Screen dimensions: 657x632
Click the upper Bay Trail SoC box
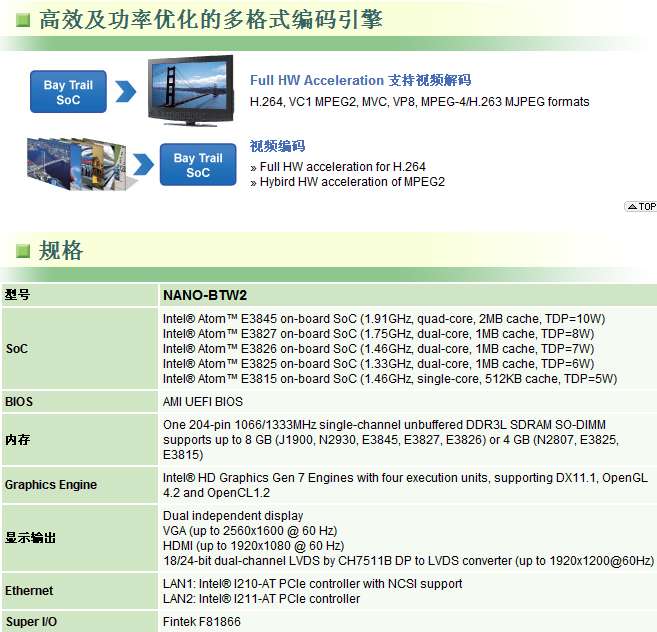click(x=68, y=92)
